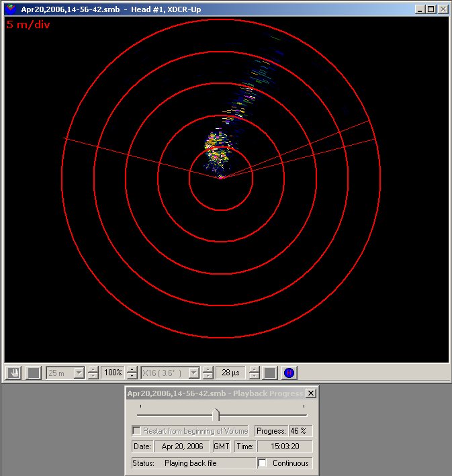Click the gray square button beside hand tool
The width and height of the screenshot is (452, 476).
34,373
